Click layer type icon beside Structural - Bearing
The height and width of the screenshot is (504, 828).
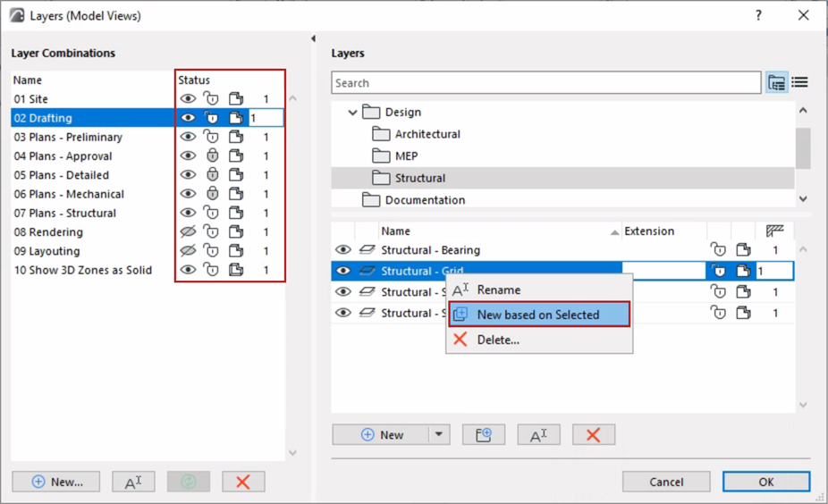367,249
